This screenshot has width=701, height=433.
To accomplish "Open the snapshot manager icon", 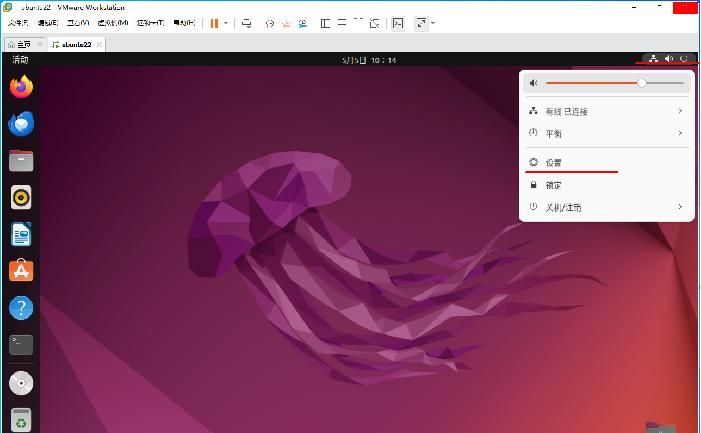I will tap(303, 23).
